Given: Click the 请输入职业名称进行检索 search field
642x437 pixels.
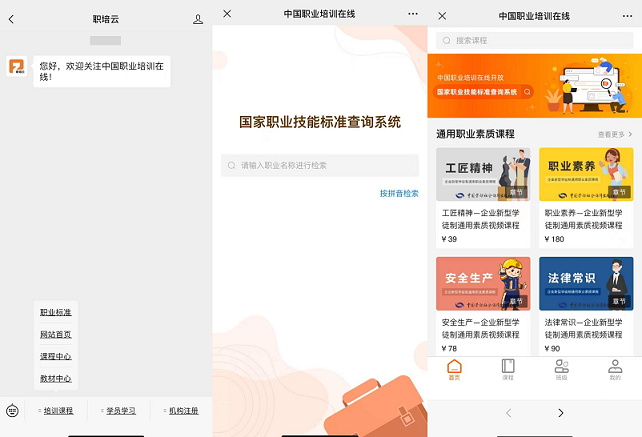Looking at the screenshot, I should click(x=320, y=165).
